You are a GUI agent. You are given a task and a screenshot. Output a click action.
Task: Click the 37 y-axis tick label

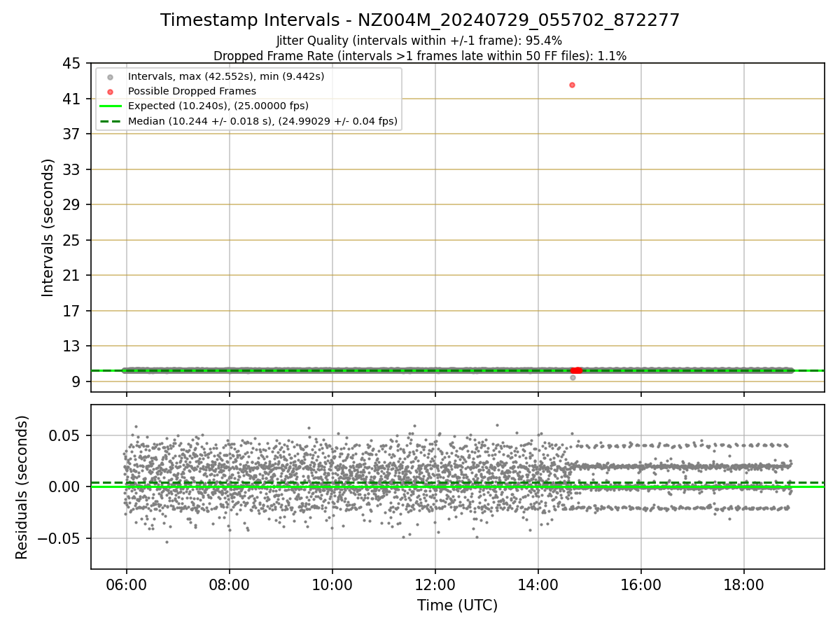tap(72, 134)
